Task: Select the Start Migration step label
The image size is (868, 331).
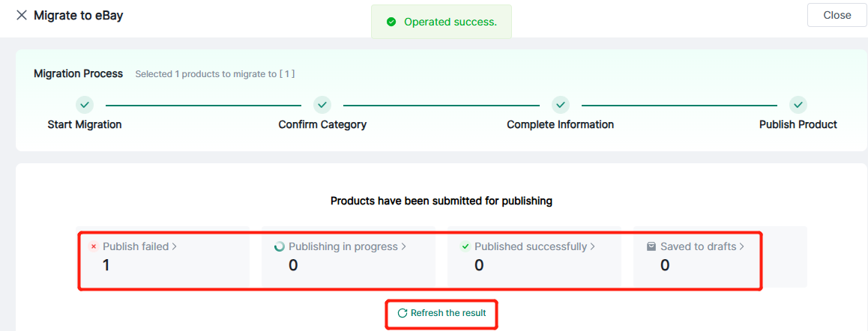Action: click(85, 124)
